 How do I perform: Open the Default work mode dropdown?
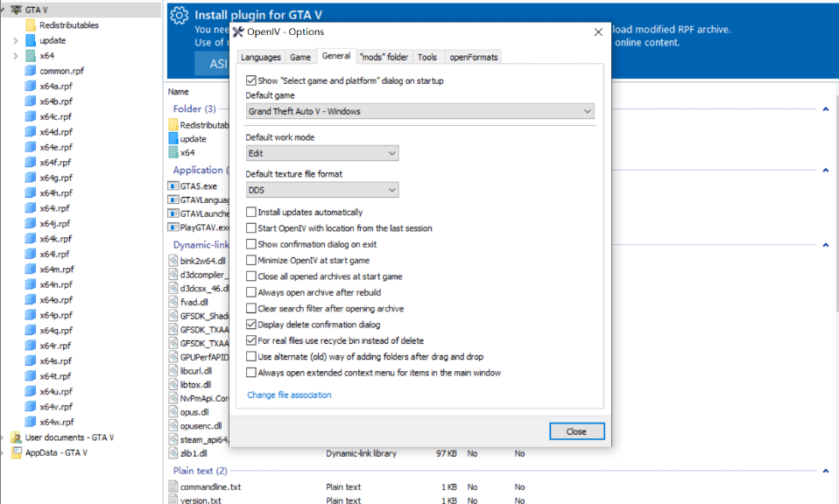(x=322, y=153)
